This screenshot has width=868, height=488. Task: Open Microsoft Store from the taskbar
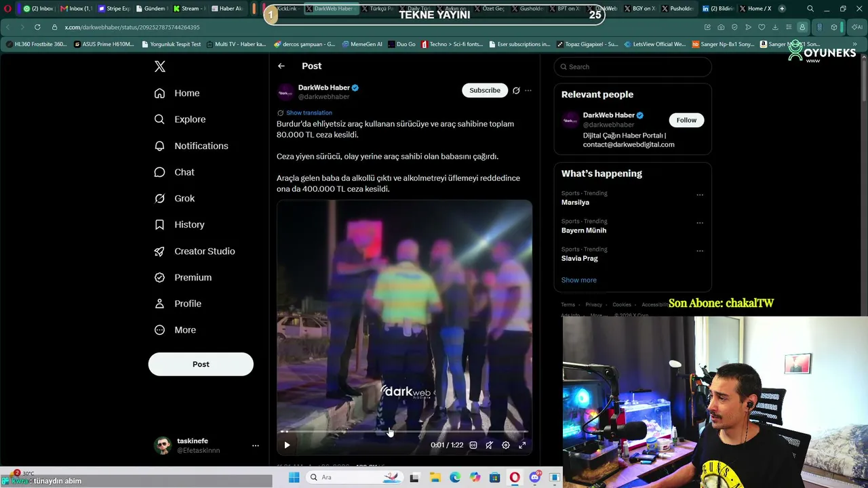coord(495,477)
